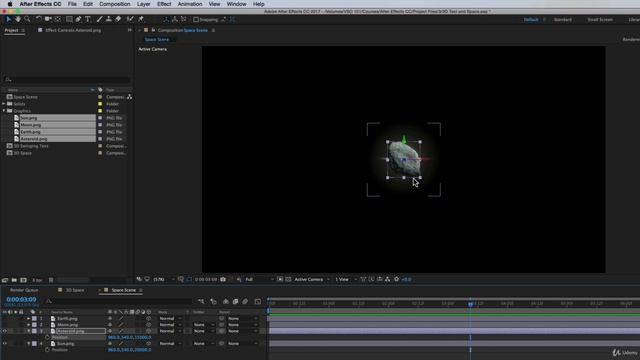Select the Standard workspace
Image resolution: width=640 pixels, height=360 pixels.
pyautogui.click(x=563, y=20)
